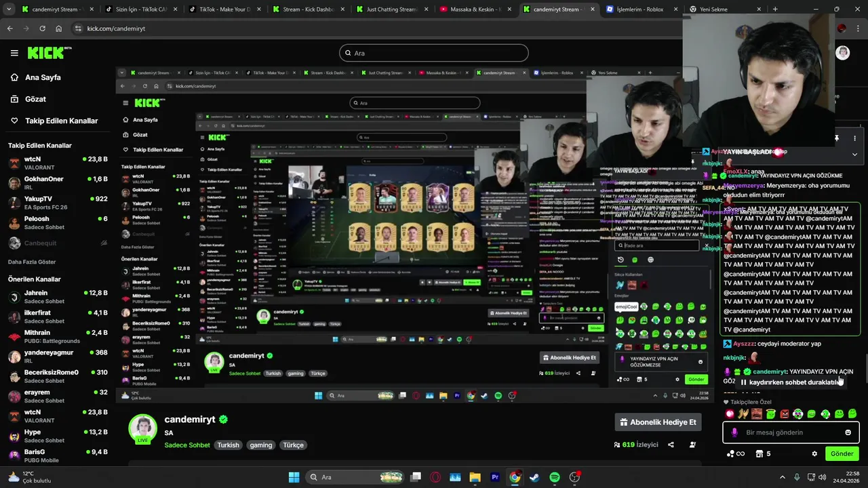The width and height of the screenshot is (868, 488).
Task: Click the Windows Start button
Action: pyautogui.click(x=294, y=477)
